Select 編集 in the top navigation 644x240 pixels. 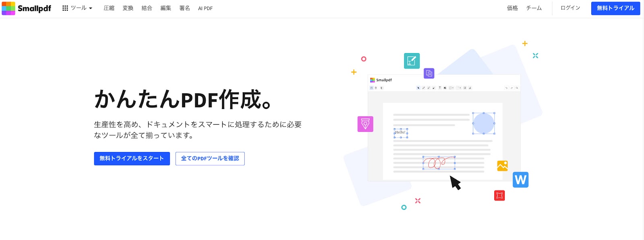tap(166, 8)
